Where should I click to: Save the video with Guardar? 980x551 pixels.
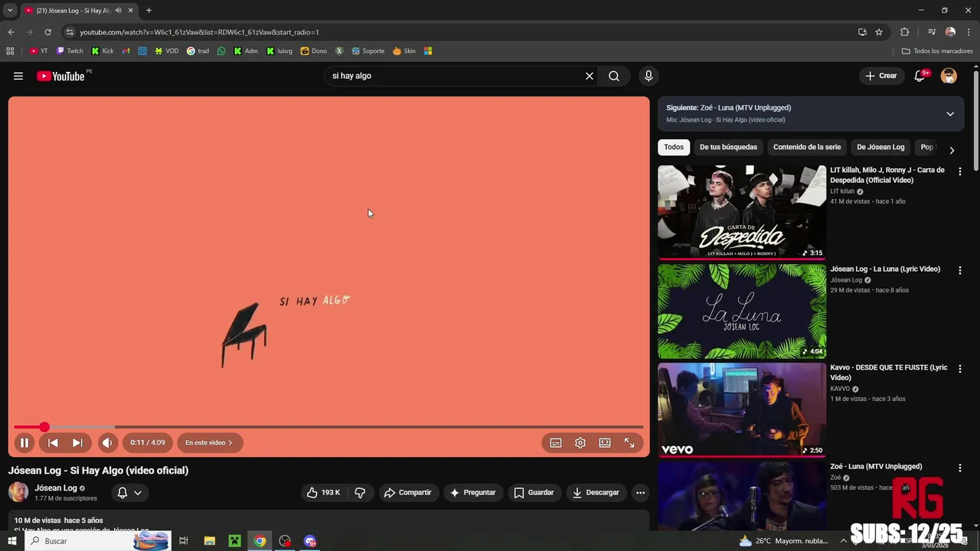pos(534,493)
